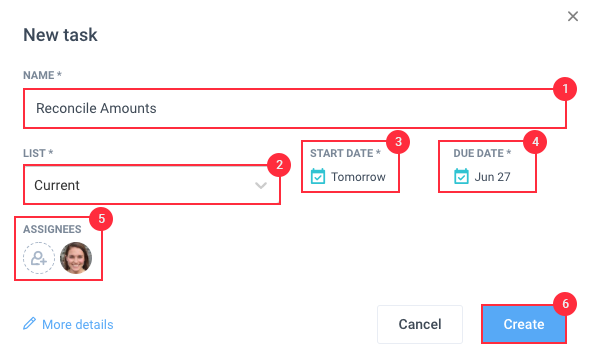Viewport: 592px width, 362px height.
Task: Click the numbered badge 4 marker
Action: (x=535, y=142)
